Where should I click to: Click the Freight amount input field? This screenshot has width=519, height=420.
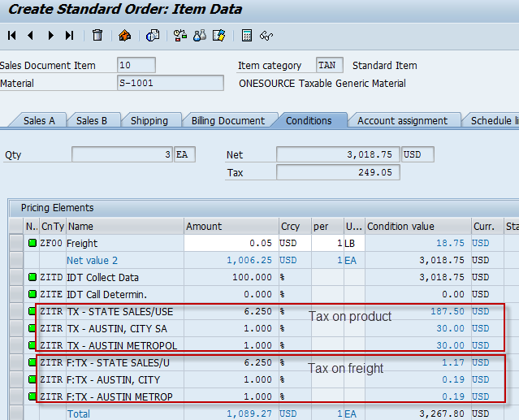[230, 243]
